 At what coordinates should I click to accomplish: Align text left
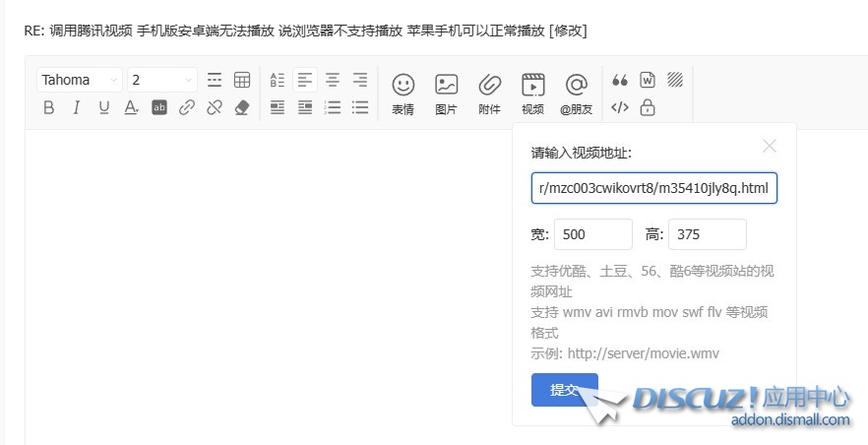point(305,80)
